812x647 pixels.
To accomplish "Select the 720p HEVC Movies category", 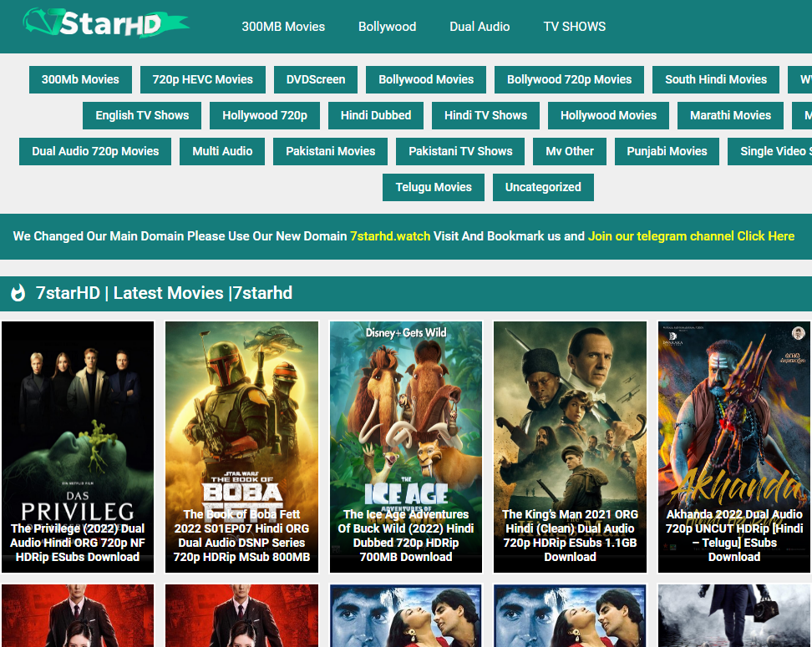I will click(202, 79).
